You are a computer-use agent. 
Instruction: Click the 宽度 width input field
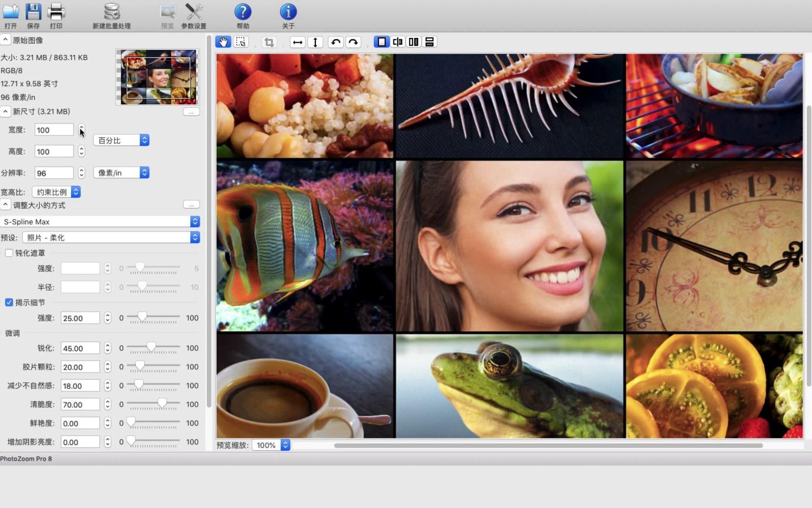54,130
